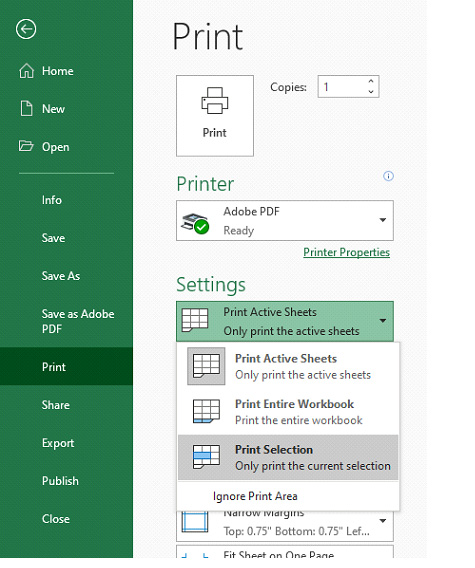
Task: Click the back arrow to exit Backstage
Action: coord(26,29)
